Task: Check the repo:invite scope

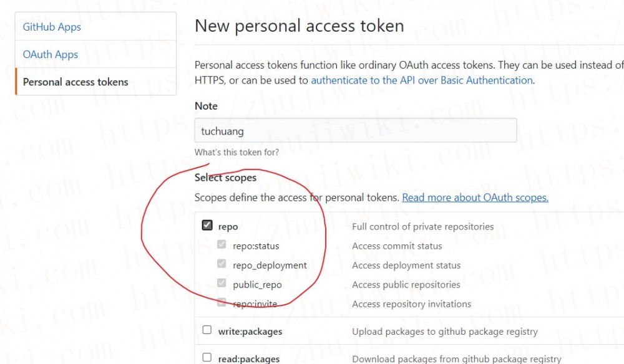Action: tap(222, 302)
